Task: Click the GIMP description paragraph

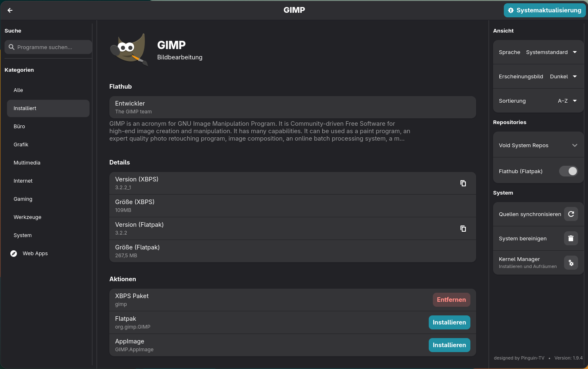Action: [260, 131]
